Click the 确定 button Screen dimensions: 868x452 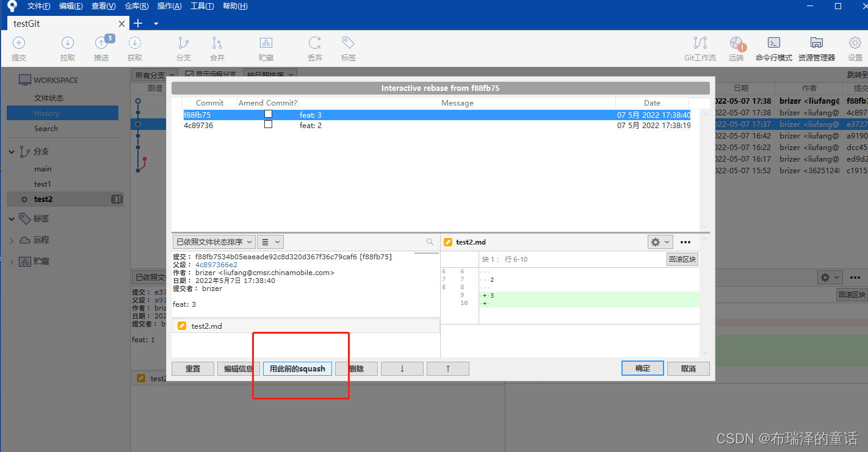(x=643, y=368)
